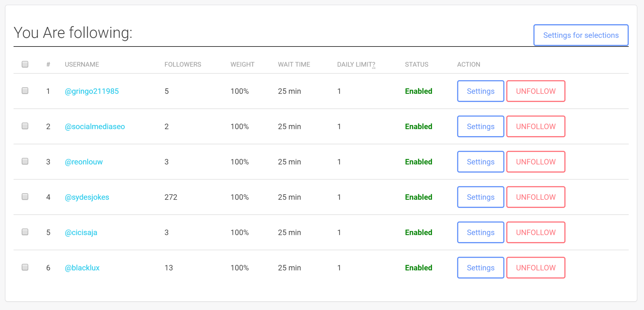Open the @gringo211985 profile link
The image size is (644, 310).
tap(92, 91)
